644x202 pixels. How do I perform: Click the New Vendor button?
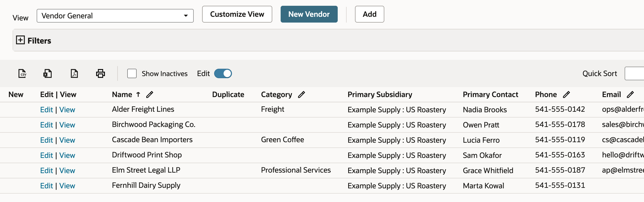click(309, 14)
